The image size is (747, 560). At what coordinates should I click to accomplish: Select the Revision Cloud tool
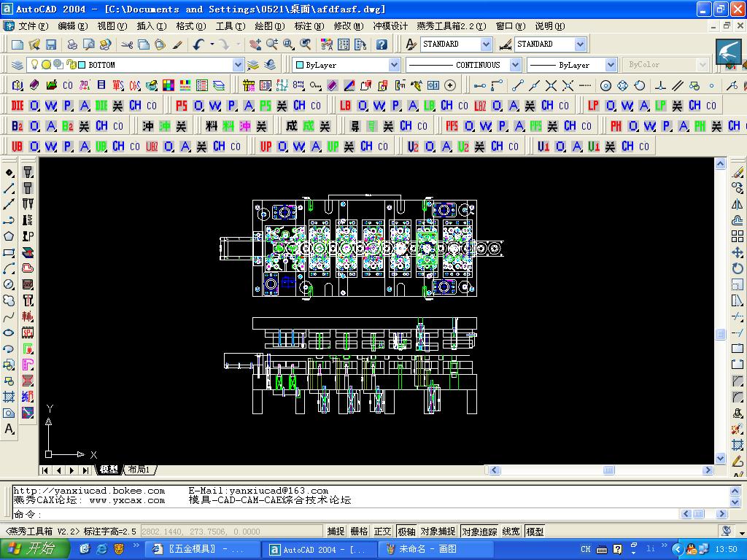[9, 301]
